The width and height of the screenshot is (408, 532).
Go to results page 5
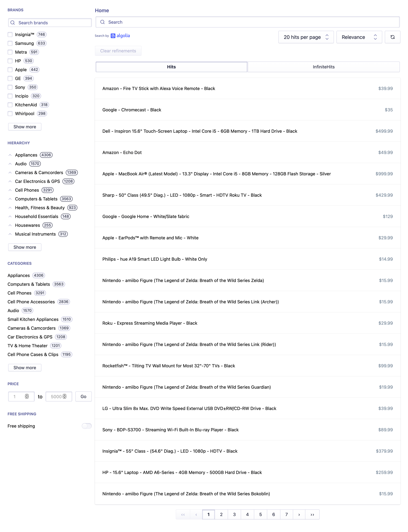coord(260,515)
